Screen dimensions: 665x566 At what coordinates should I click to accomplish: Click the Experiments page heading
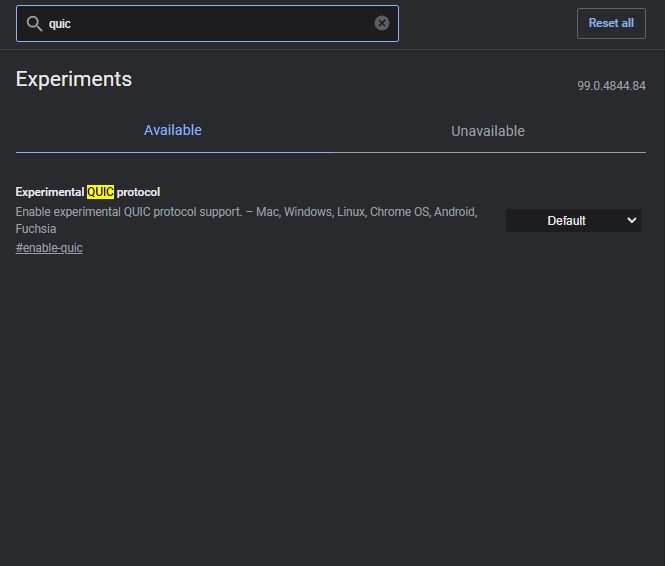(74, 79)
